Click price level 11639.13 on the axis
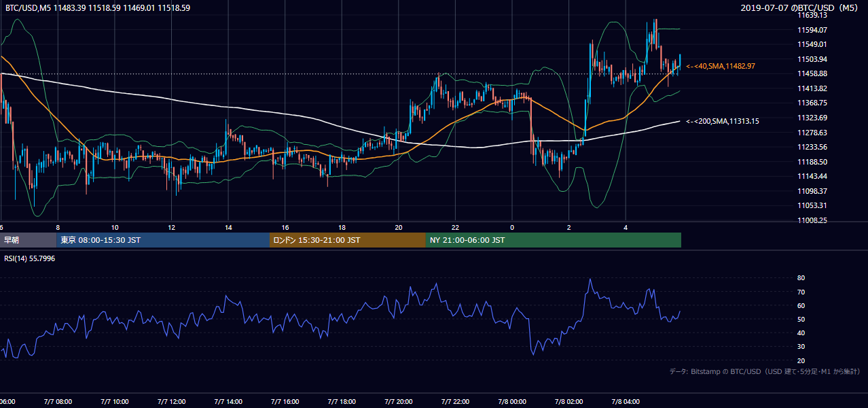Screen dimensions: 868x408 [x=812, y=15]
